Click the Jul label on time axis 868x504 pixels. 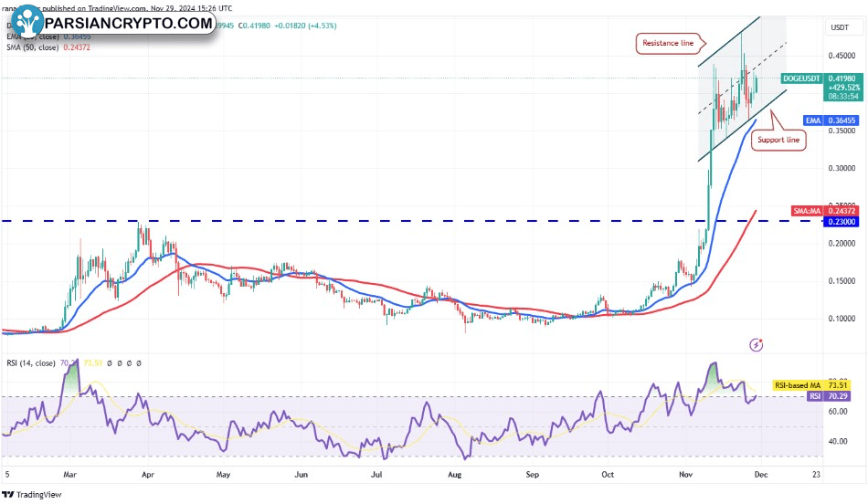pos(377,475)
